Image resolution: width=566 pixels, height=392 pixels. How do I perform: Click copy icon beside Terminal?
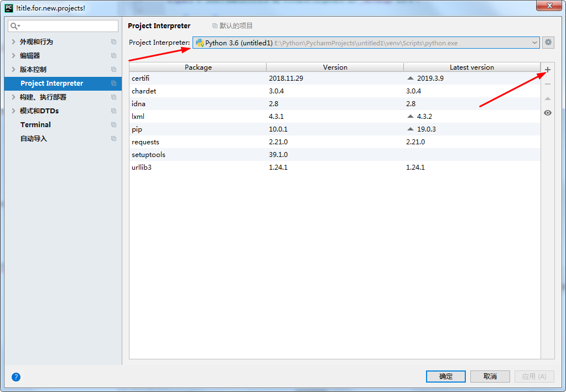click(x=114, y=125)
